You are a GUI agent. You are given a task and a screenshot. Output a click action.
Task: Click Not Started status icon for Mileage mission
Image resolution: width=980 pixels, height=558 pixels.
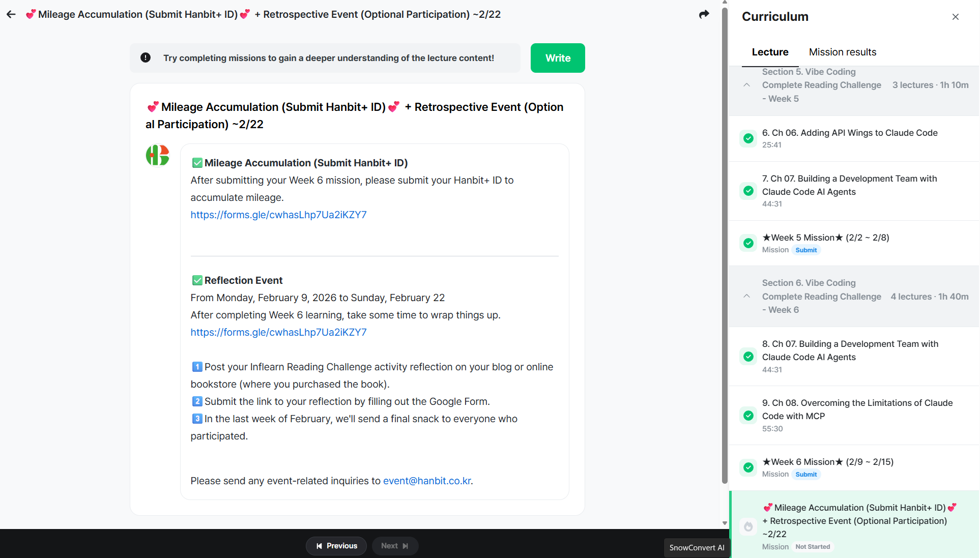click(748, 526)
